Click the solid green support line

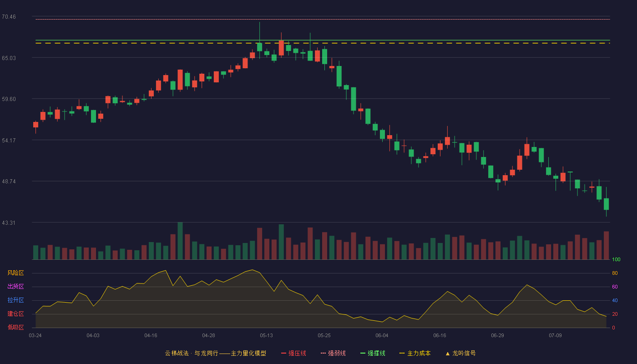click(323, 40)
